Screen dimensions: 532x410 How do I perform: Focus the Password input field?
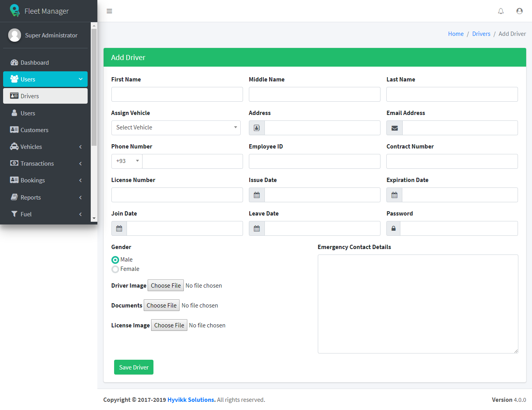[x=459, y=228]
